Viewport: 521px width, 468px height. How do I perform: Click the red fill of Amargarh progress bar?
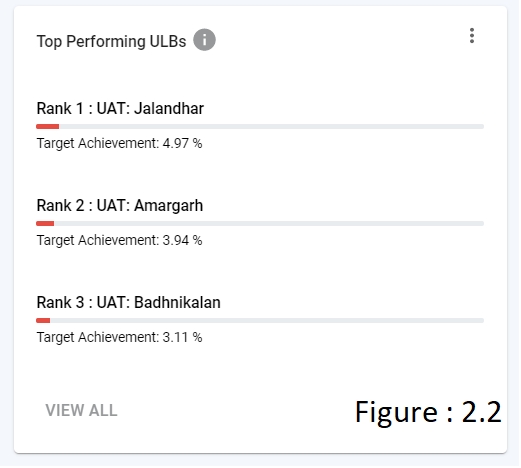45,223
